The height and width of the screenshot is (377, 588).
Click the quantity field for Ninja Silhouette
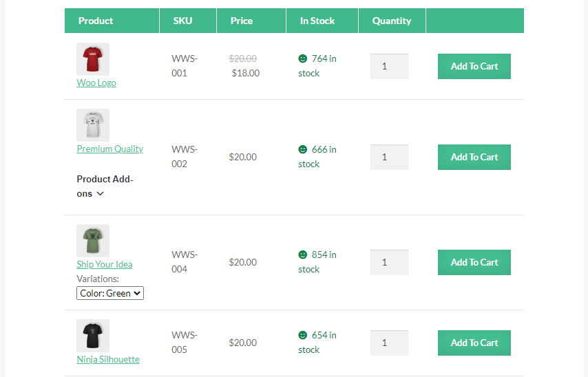[389, 343]
